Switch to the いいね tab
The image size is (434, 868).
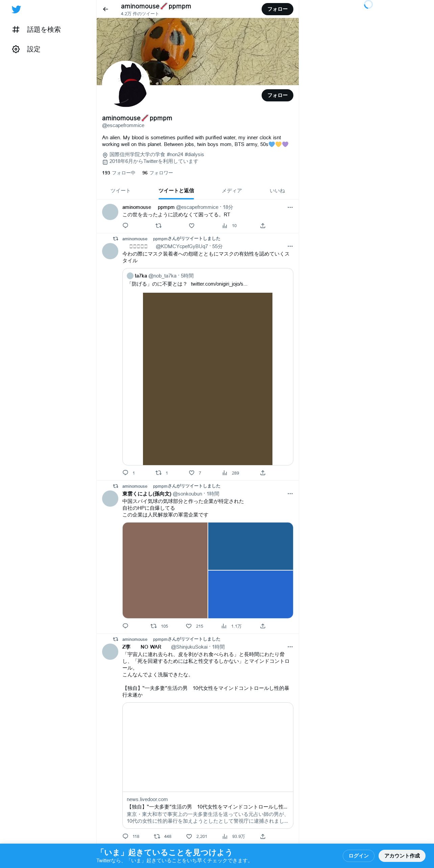click(277, 191)
